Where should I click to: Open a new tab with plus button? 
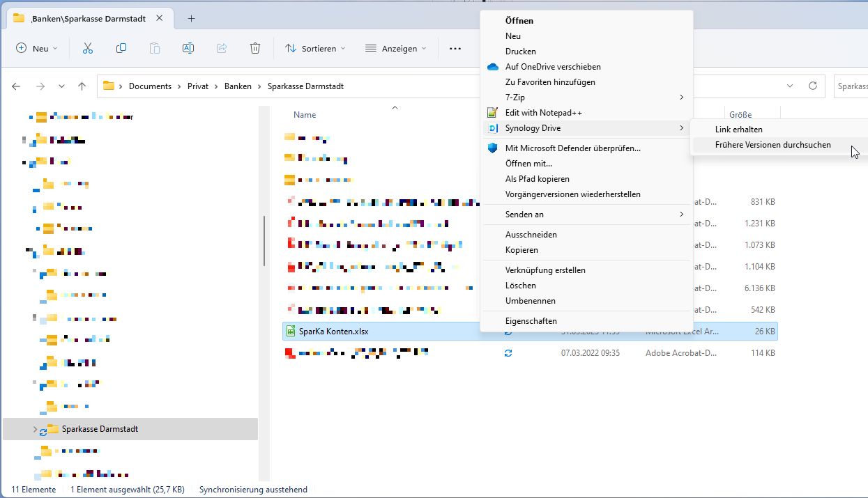(x=191, y=18)
